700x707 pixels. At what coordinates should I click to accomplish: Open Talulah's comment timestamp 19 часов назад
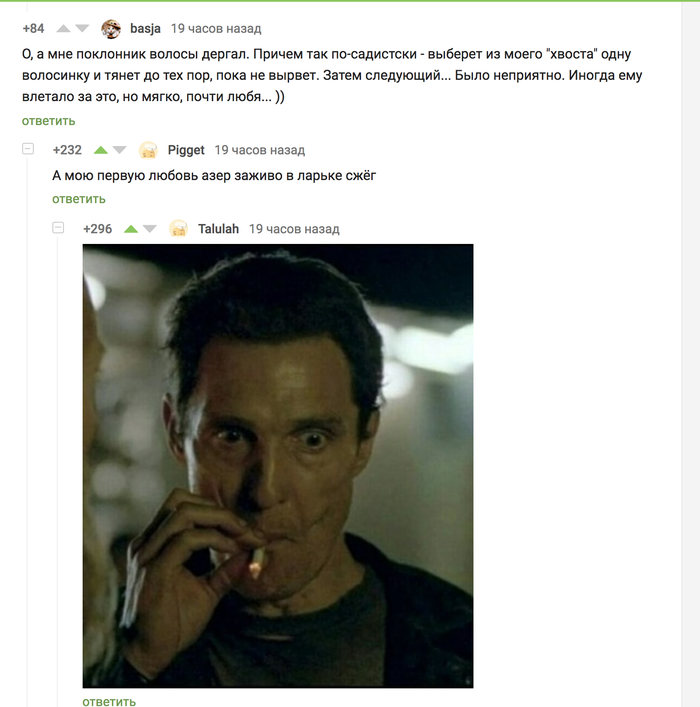(x=294, y=229)
